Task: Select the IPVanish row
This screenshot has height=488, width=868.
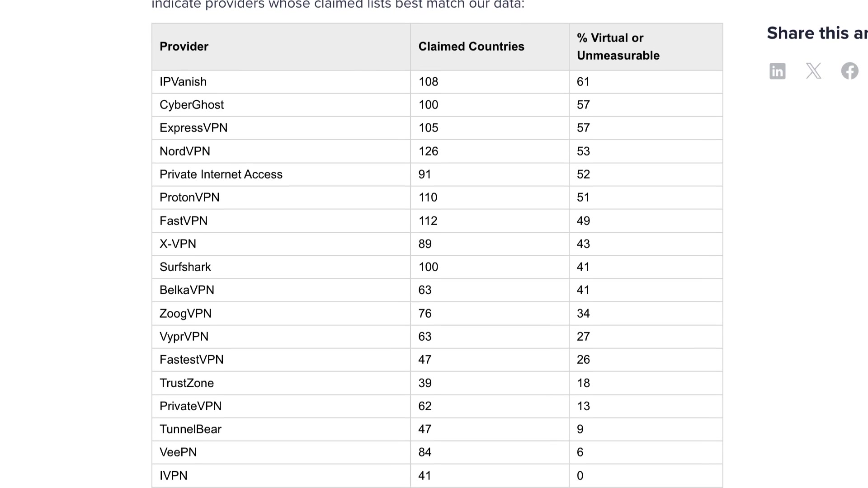Action: [x=183, y=82]
